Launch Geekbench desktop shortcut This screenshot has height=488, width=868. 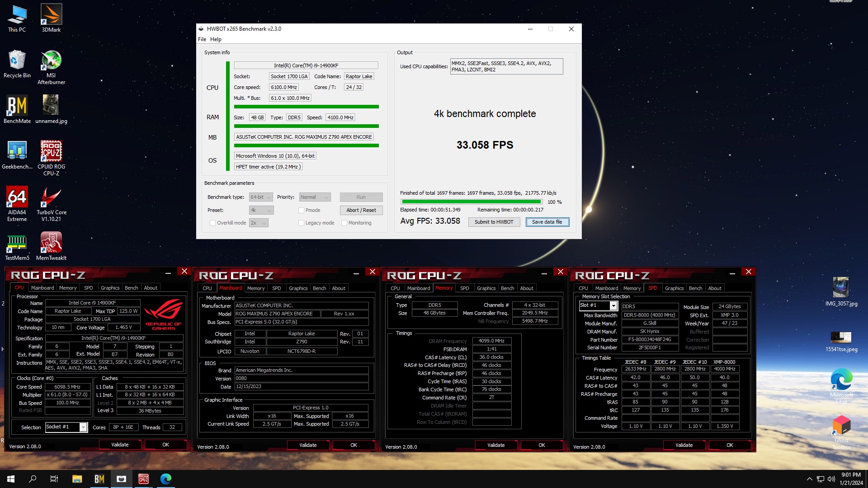coord(17,155)
